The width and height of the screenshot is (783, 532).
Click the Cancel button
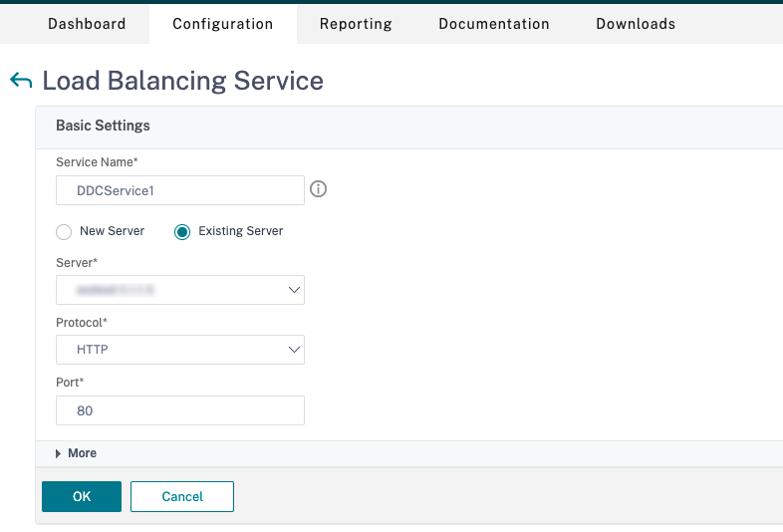coord(182,496)
